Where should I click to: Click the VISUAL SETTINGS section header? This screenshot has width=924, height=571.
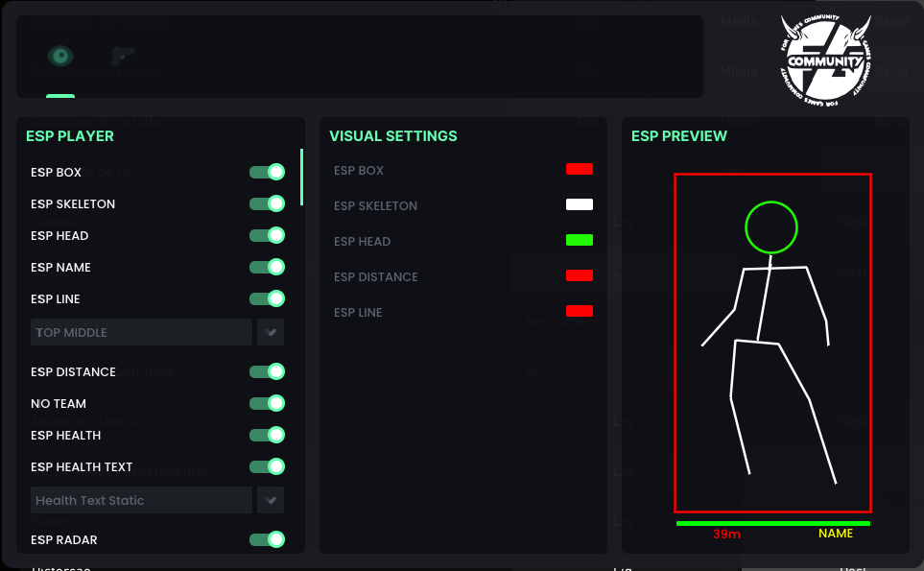coord(392,136)
